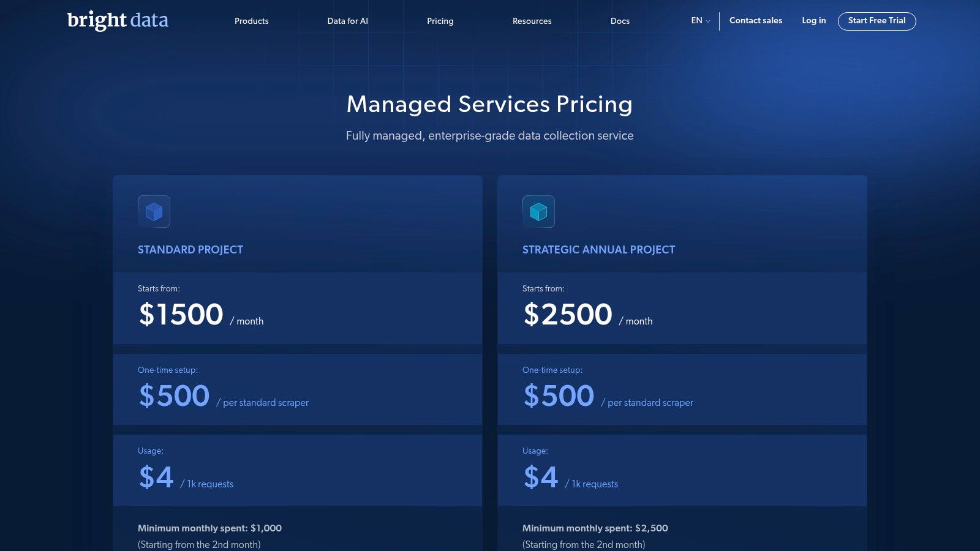
Task: Select the Pricing navigation item
Action: pyautogui.click(x=440, y=21)
